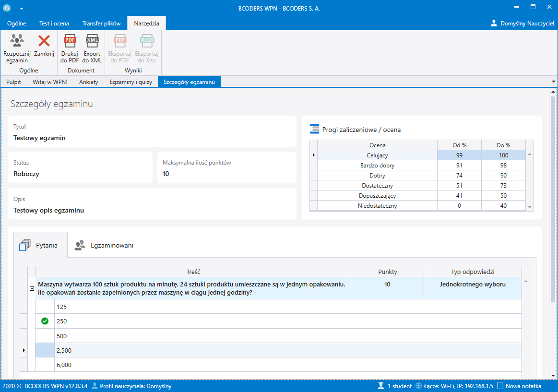Click Eksportuj do PDF results icon
Image resolution: width=558 pixels, height=392 pixels.
point(120,41)
